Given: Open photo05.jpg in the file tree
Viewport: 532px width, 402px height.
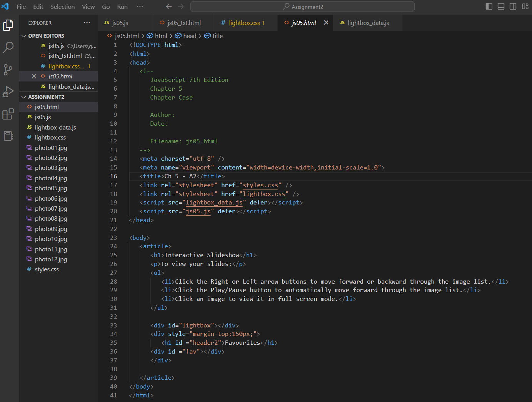Looking at the screenshot, I should click(x=58, y=188).
